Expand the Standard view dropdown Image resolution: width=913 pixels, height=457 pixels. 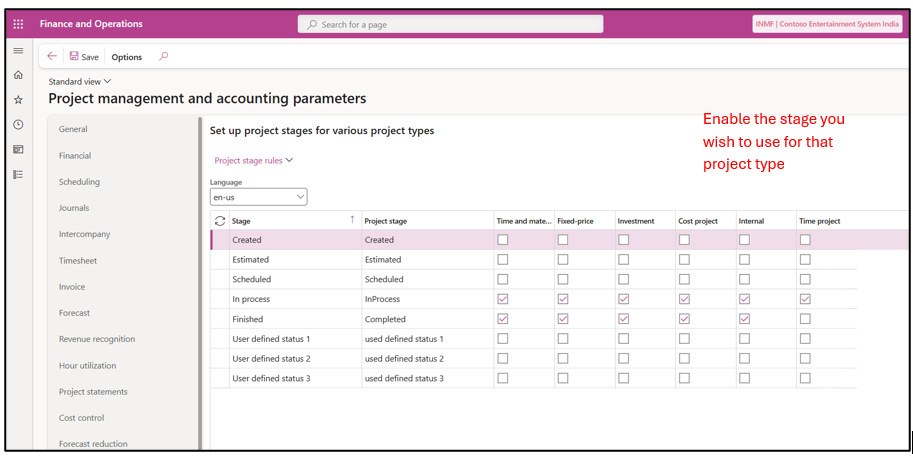(x=79, y=82)
